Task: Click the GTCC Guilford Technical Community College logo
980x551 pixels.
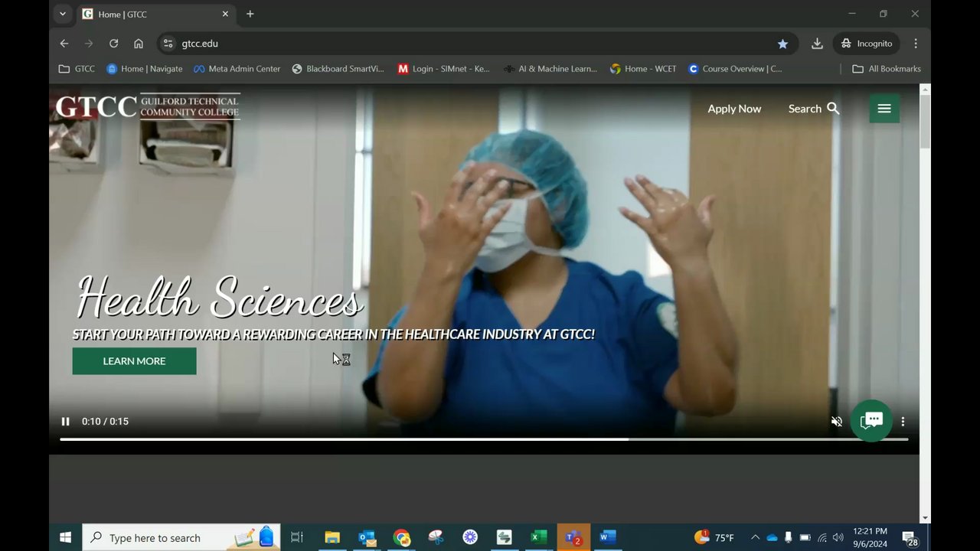Action: 148,106
